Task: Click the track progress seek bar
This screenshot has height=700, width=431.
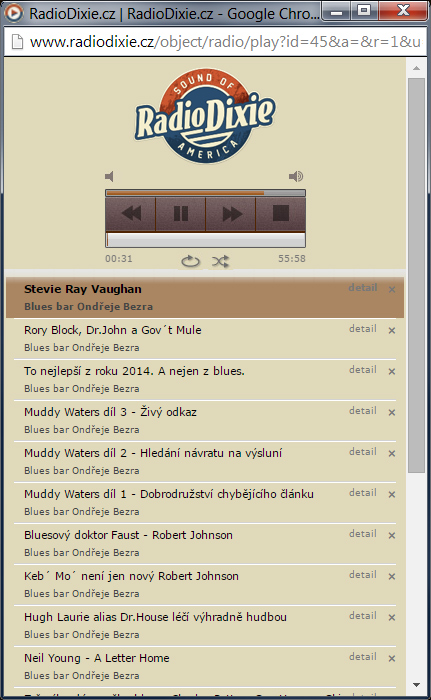Action: [x=205, y=240]
